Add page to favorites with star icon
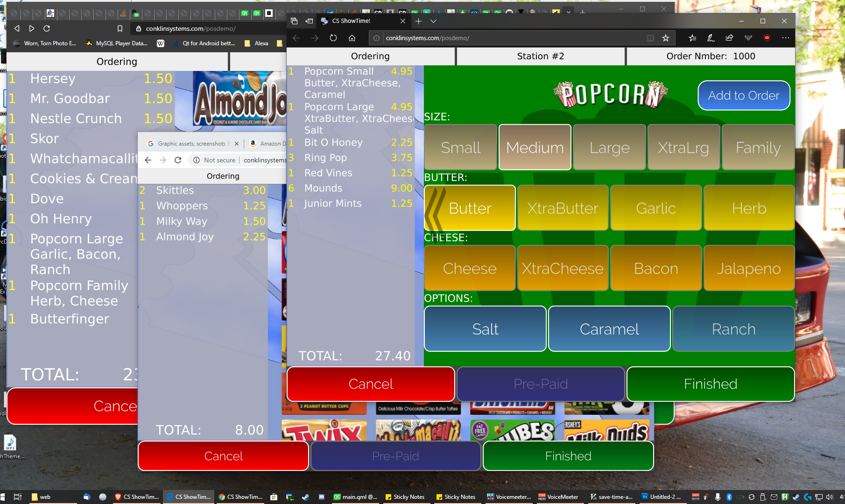 click(666, 38)
